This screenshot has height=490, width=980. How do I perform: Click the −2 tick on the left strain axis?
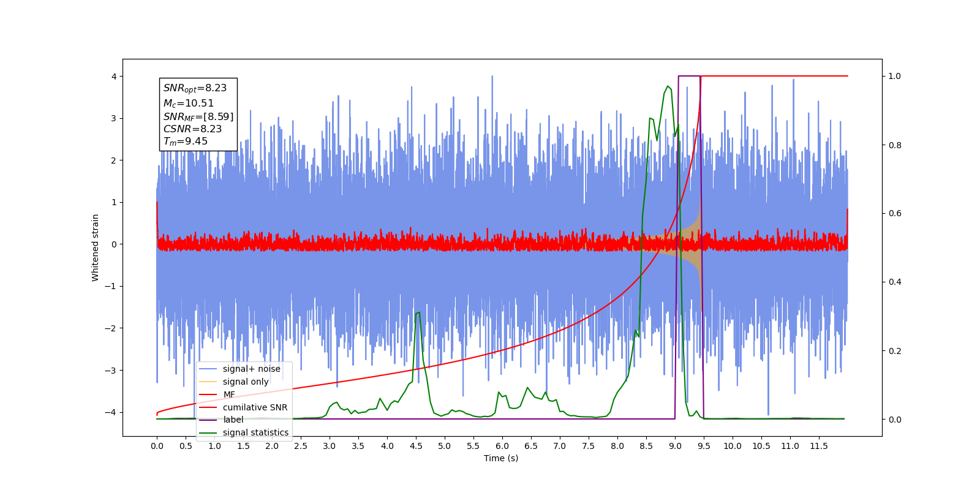point(111,328)
